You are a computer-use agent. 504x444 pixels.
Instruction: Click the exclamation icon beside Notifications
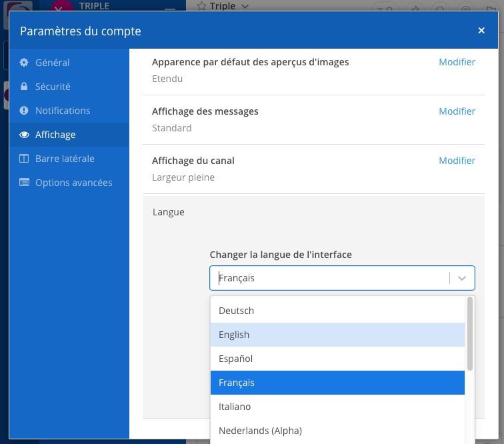coord(24,111)
